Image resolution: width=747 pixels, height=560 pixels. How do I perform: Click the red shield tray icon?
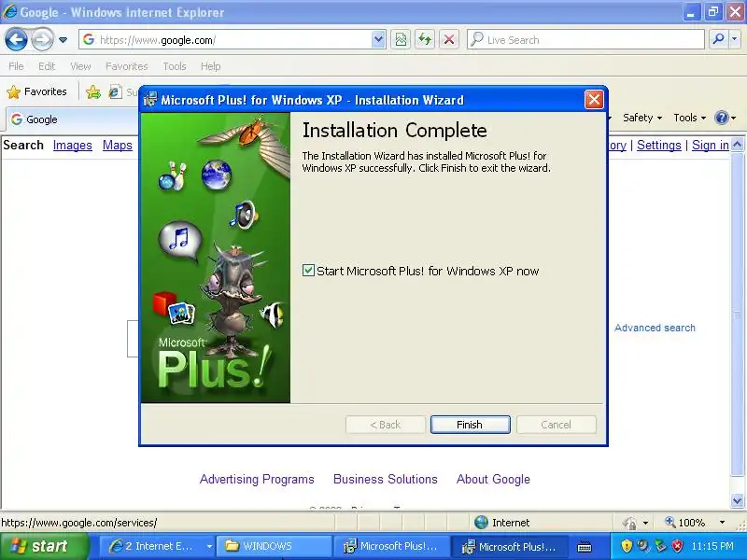click(x=677, y=546)
